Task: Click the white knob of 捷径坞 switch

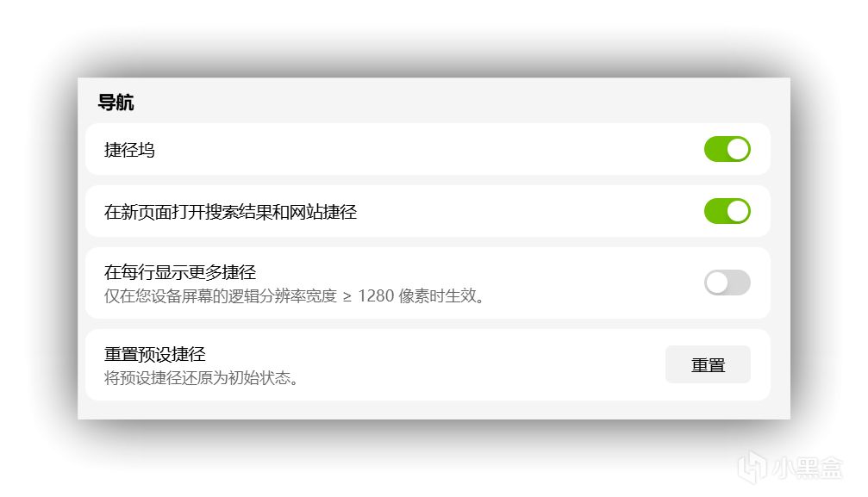Action: [x=738, y=149]
